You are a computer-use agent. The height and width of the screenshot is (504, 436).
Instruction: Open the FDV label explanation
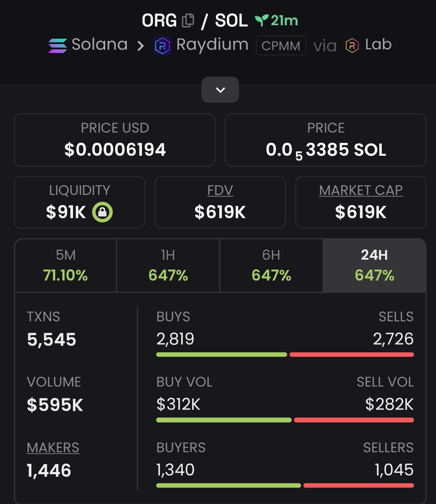pos(220,190)
